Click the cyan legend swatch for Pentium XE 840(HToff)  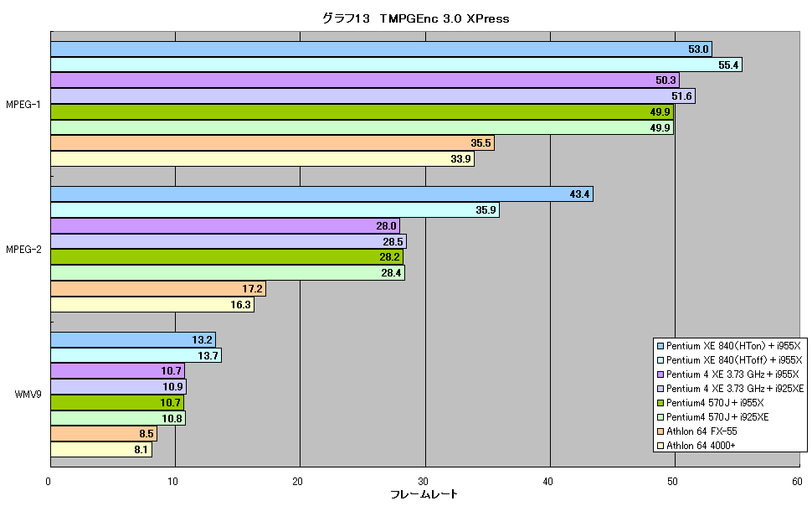coord(660,359)
